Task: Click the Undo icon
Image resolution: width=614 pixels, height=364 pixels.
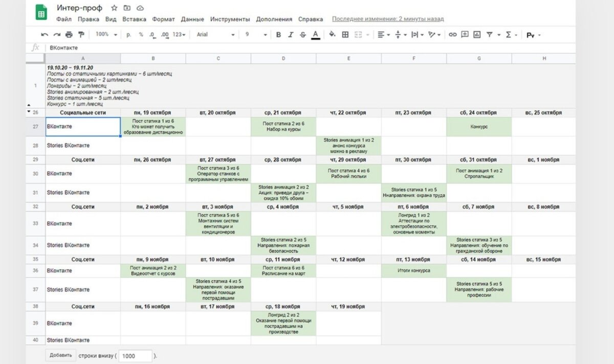Action: 45,35
